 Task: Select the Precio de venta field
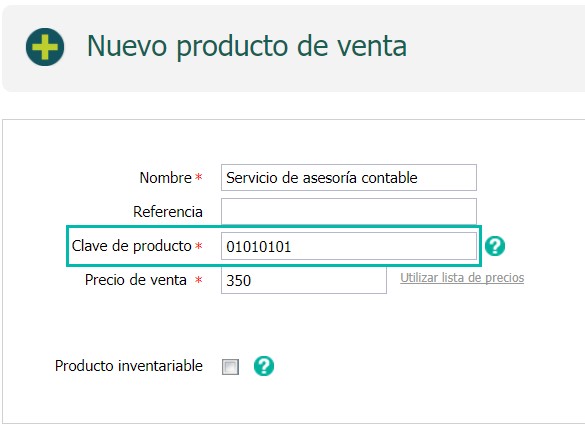coord(304,280)
